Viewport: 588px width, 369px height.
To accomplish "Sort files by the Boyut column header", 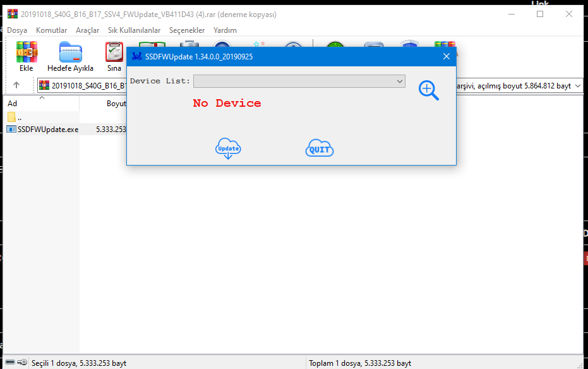I will pyautogui.click(x=116, y=104).
